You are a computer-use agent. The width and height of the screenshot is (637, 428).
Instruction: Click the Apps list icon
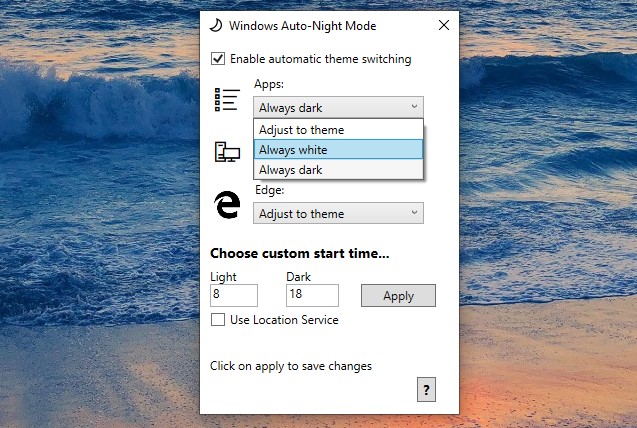227,99
